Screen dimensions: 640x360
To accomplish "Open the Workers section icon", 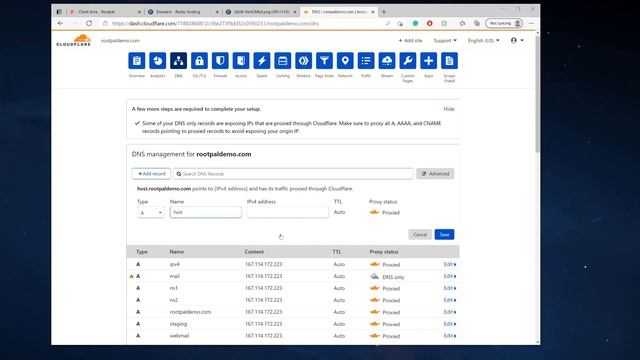I will point(303,61).
